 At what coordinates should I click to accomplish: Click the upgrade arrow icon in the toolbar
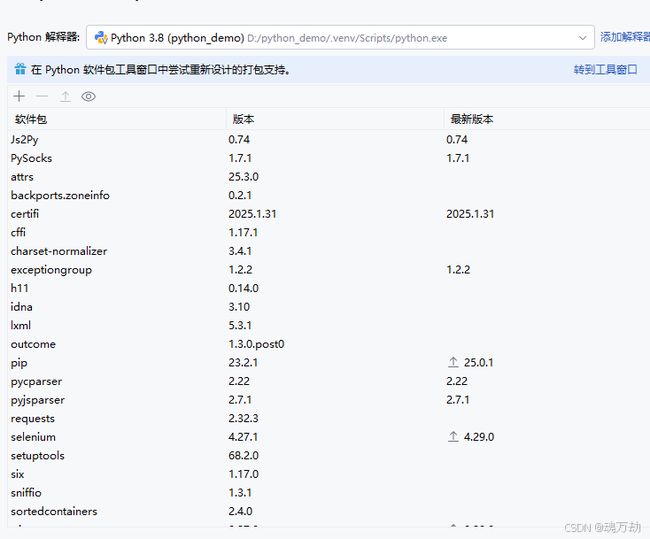(x=65, y=96)
